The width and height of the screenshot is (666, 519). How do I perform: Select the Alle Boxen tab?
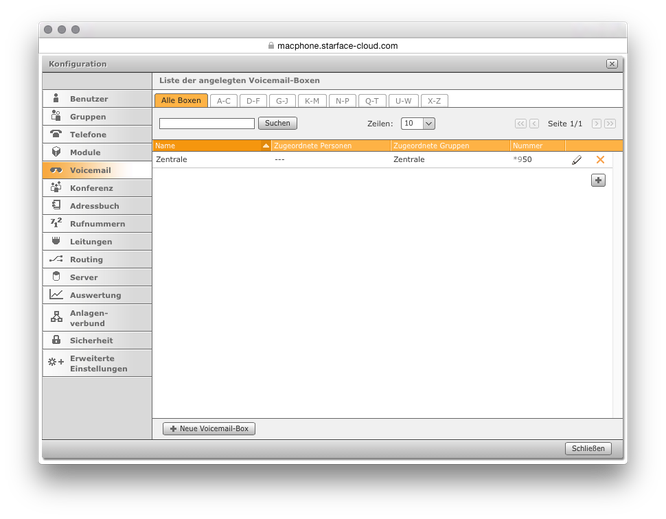pyautogui.click(x=181, y=100)
